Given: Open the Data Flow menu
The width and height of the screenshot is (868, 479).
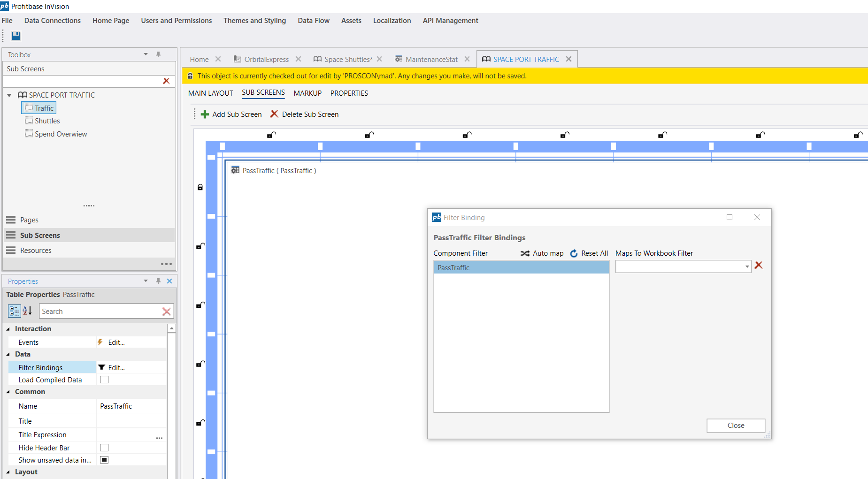Looking at the screenshot, I should pyautogui.click(x=313, y=21).
